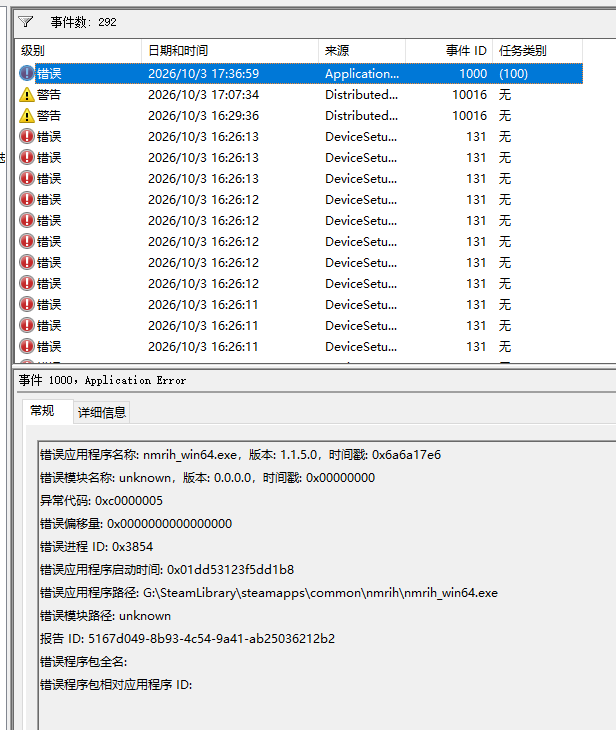
Task: Open the 详细信息 tab
Action: pyautogui.click(x=102, y=412)
